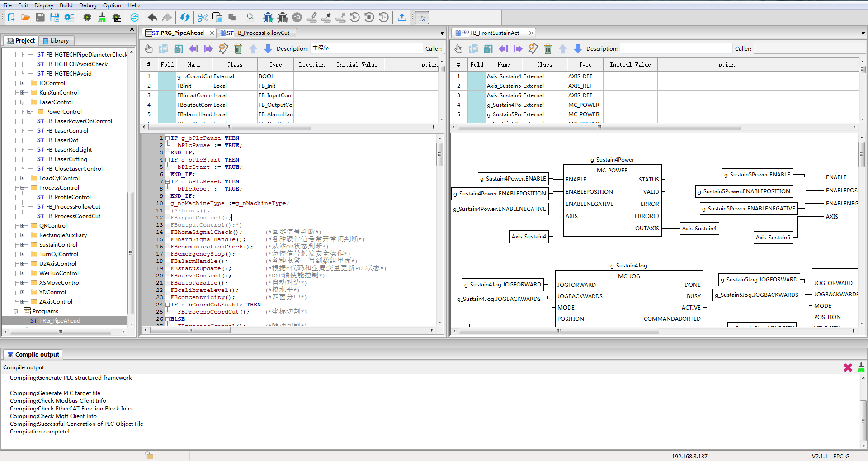Screen dimensions: 868x462
Task: Close the FB_FrontSustainAct tab
Action: coord(532,33)
